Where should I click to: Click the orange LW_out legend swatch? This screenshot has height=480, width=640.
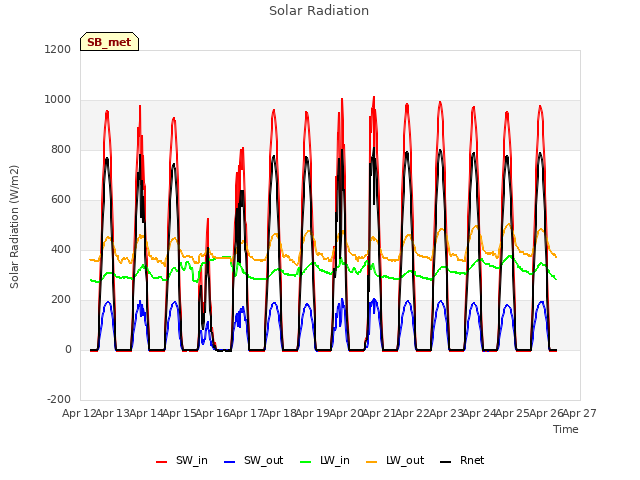372,462
